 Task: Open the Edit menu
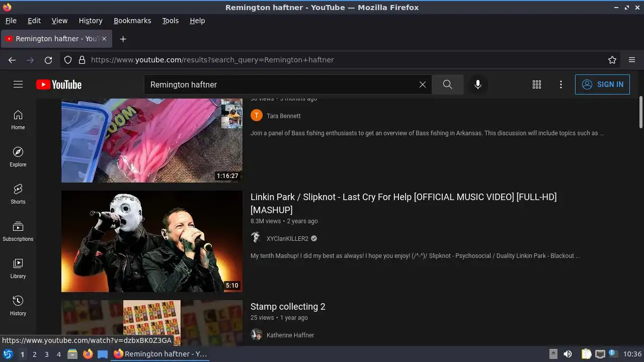pyautogui.click(x=34, y=21)
